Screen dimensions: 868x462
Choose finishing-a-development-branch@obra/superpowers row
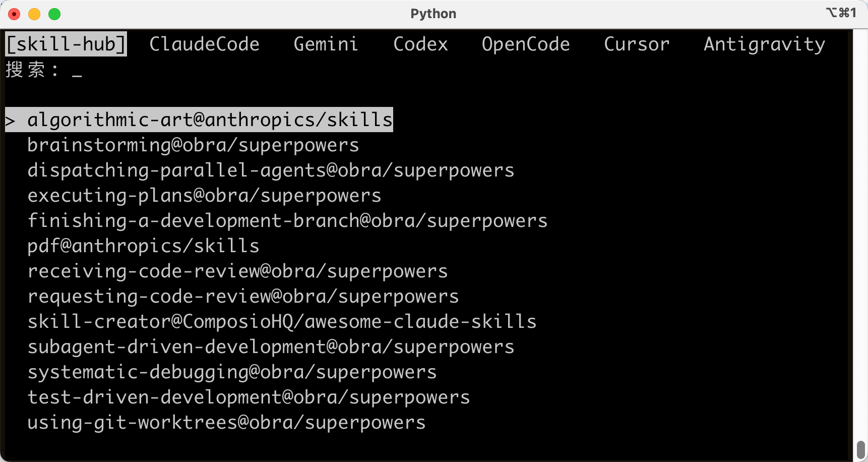point(287,221)
